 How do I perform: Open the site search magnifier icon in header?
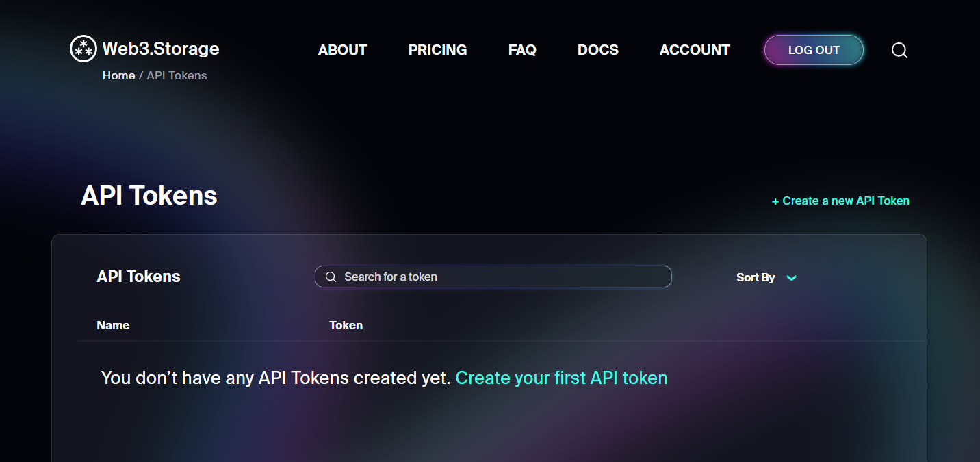coord(899,50)
